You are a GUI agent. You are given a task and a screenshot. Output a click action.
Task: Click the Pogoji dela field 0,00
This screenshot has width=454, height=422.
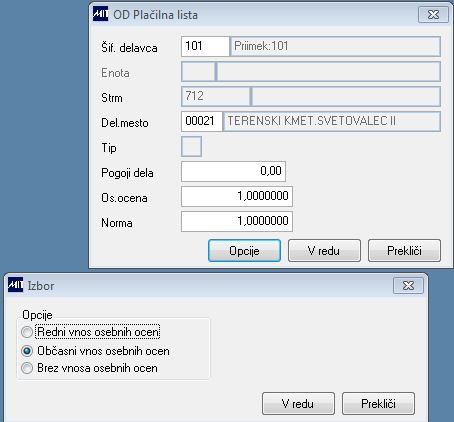[233, 171]
